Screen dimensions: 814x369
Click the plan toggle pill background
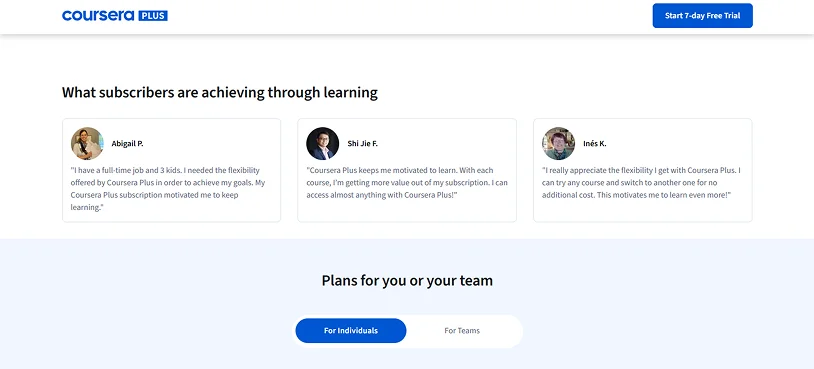point(519,331)
